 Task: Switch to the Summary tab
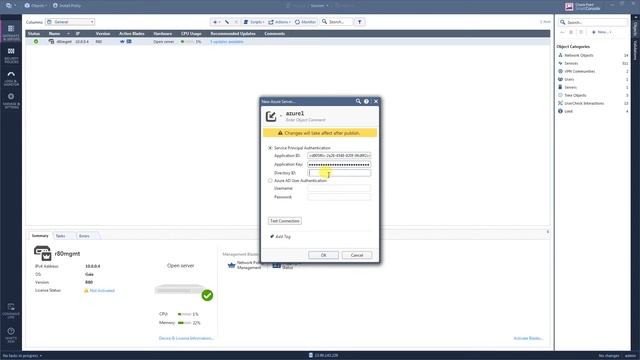click(x=40, y=236)
